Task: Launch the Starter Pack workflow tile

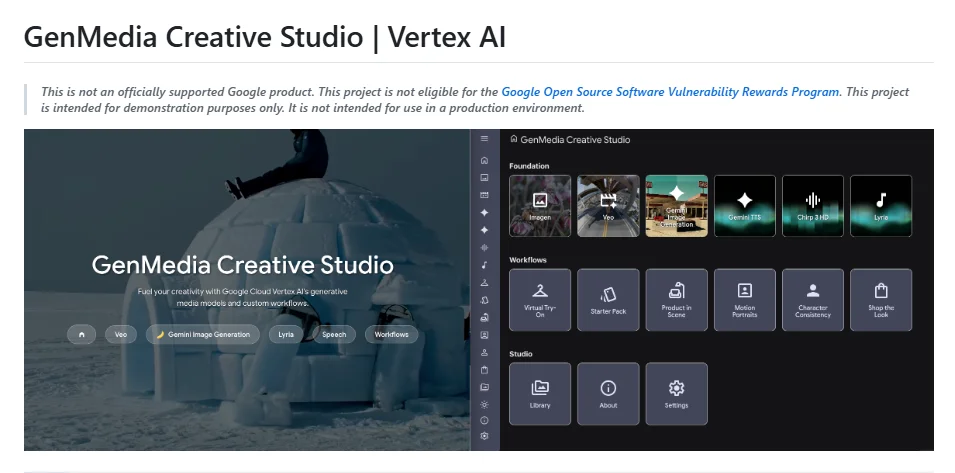Action: [x=608, y=300]
